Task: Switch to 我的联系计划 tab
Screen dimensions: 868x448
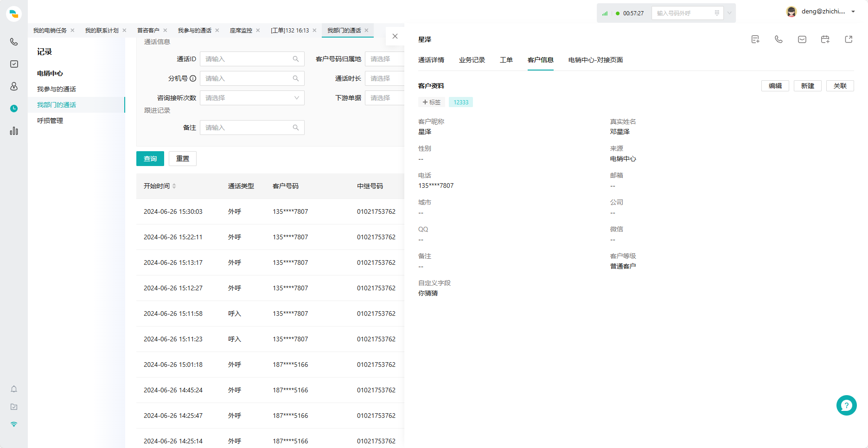Action: coord(102,30)
